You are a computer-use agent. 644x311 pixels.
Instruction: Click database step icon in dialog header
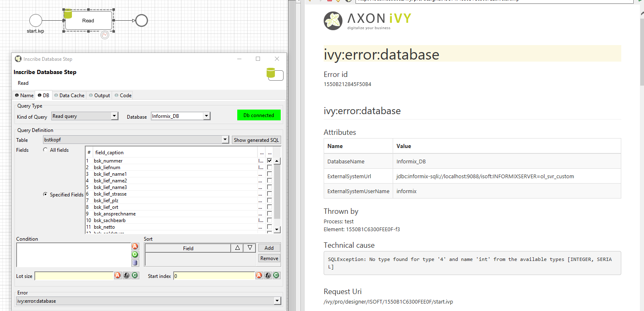point(275,74)
